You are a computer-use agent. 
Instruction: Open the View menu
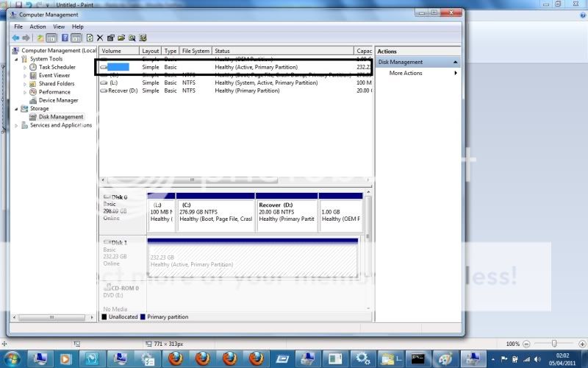pos(59,26)
